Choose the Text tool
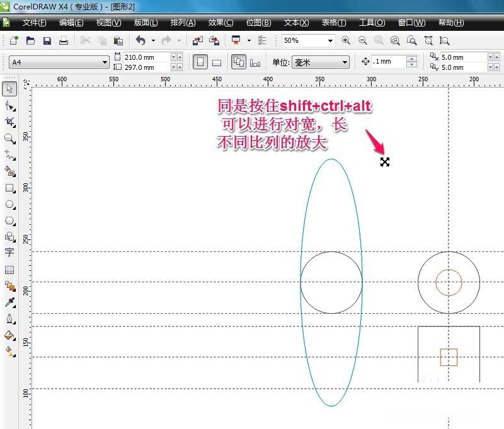The height and width of the screenshot is (429, 504). point(9,252)
